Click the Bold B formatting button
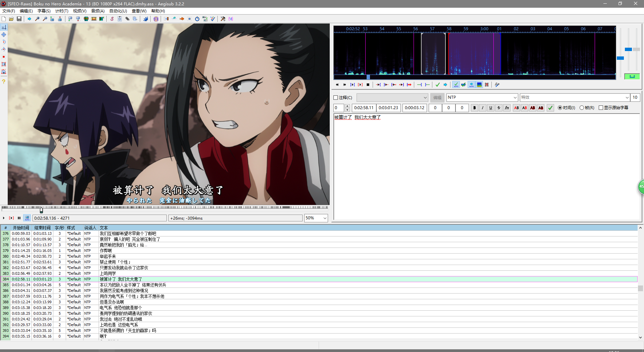The image size is (644, 352). point(474,108)
